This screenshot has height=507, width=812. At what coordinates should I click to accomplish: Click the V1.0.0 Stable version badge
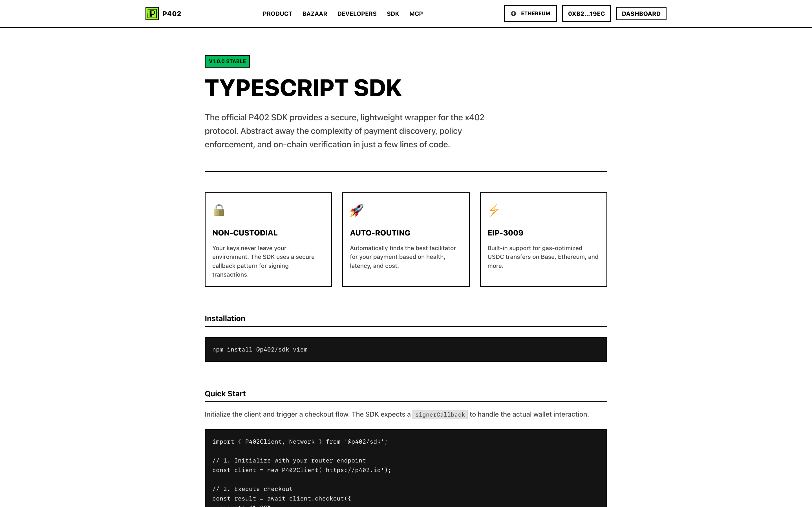[227, 61]
